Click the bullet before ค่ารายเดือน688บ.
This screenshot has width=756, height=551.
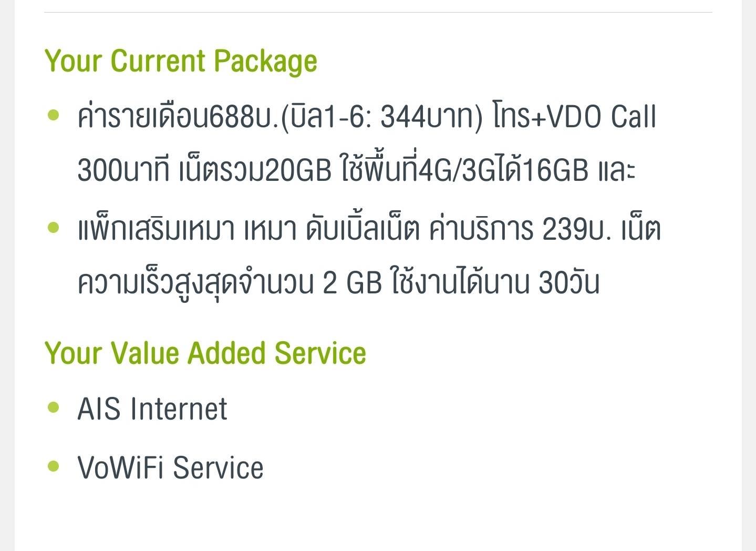(54, 115)
